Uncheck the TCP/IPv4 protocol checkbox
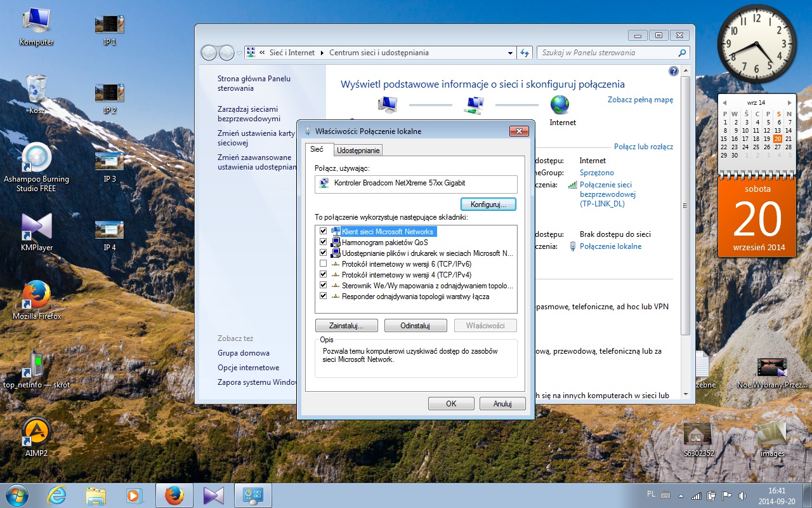812x508 pixels. [324, 274]
